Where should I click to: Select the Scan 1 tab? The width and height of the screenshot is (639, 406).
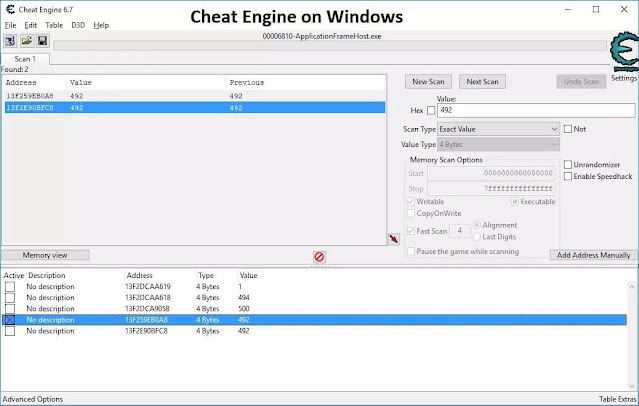point(25,59)
